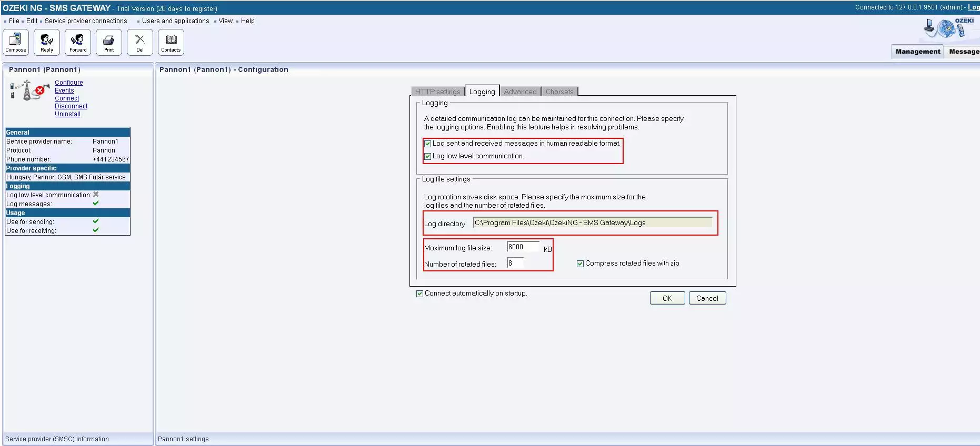Switch to the HTTP settings tab
Viewport: 980px width, 446px height.
tap(437, 92)
